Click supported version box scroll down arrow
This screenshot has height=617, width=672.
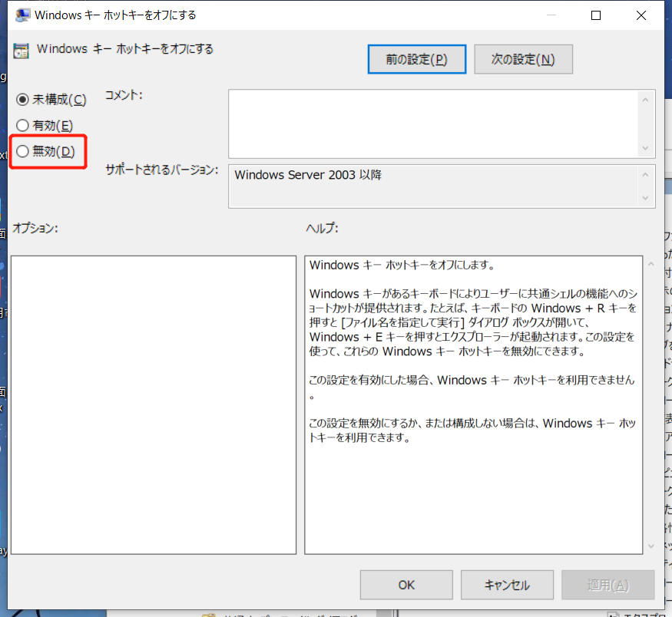(x=645, y=198)
